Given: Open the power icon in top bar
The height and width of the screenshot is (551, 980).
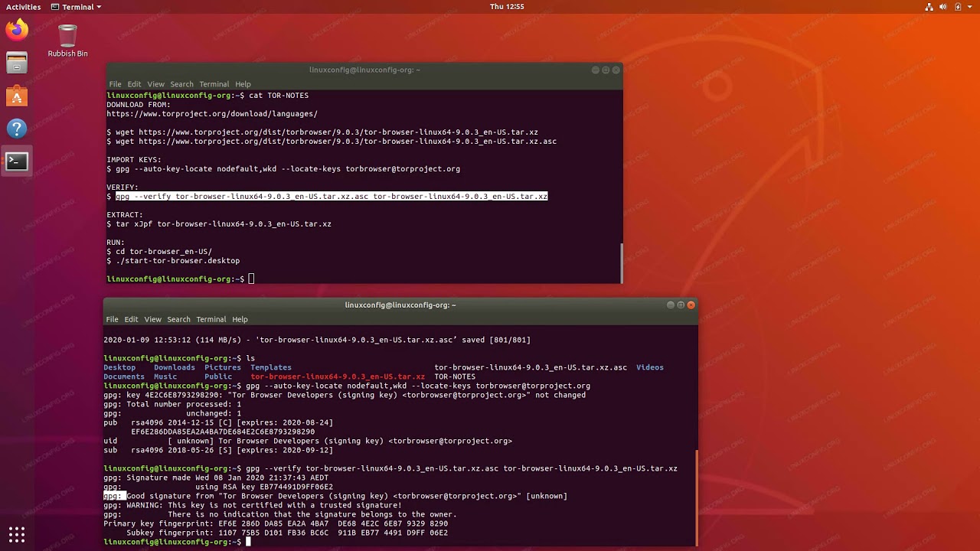Looking at the screenshot, I should (958, 7).
